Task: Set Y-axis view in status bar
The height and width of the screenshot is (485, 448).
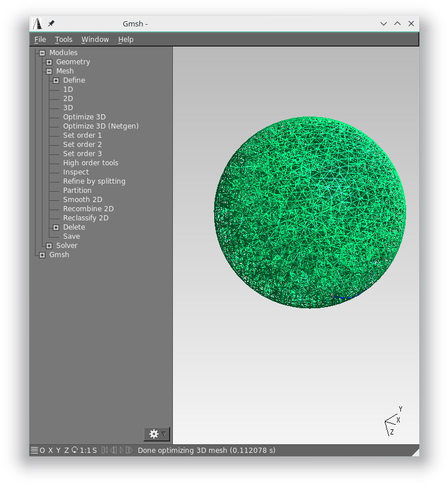Action: (x=58, y=450)
